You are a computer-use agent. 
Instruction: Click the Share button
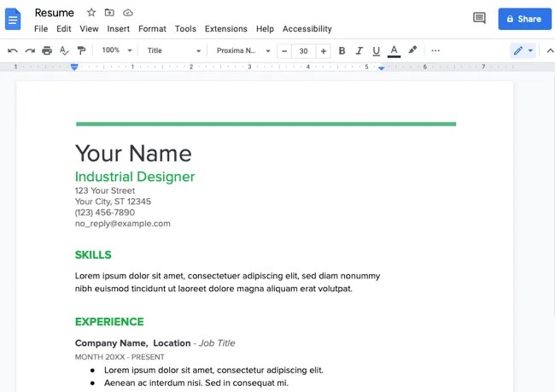524,19
